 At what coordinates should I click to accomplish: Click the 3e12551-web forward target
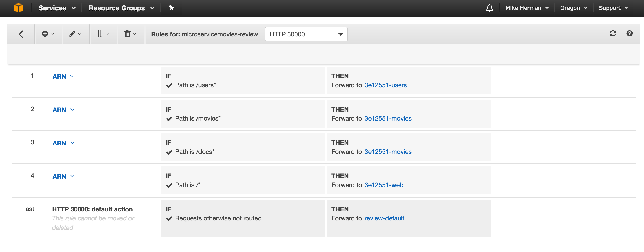(x=383, y=185)
